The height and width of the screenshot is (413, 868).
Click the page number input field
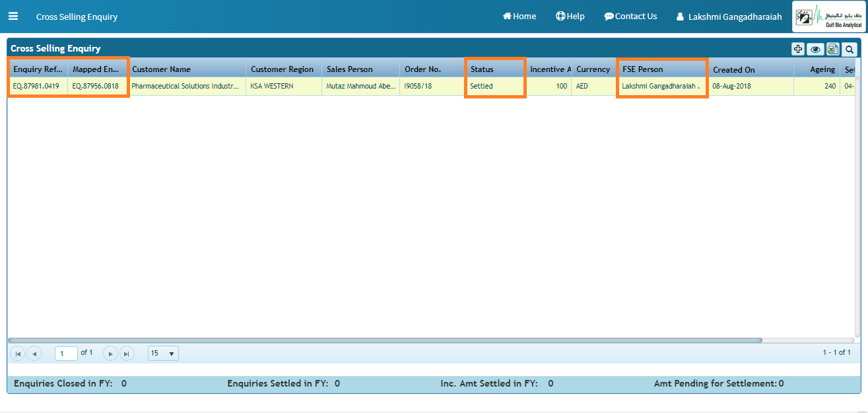66,354
